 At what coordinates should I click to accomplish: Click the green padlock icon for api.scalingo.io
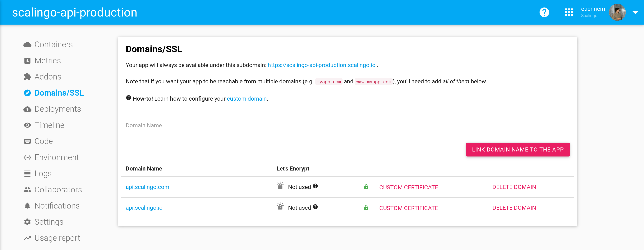point(366,208)
